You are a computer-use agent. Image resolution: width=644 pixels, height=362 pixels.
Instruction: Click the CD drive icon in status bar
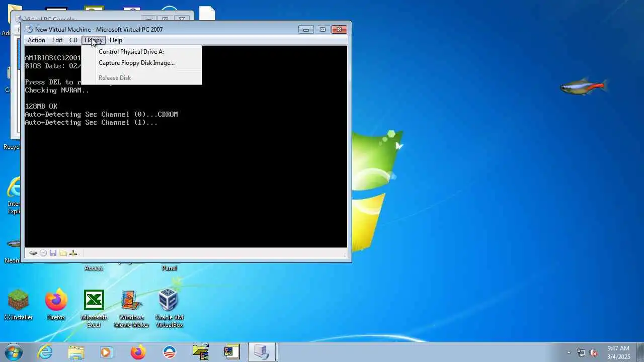43,253
